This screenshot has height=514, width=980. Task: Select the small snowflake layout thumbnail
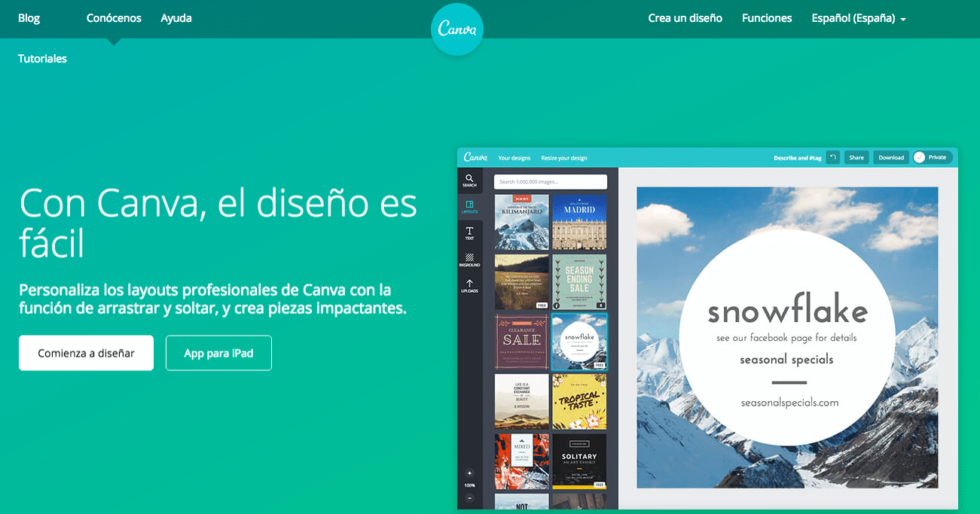[579, 342]
